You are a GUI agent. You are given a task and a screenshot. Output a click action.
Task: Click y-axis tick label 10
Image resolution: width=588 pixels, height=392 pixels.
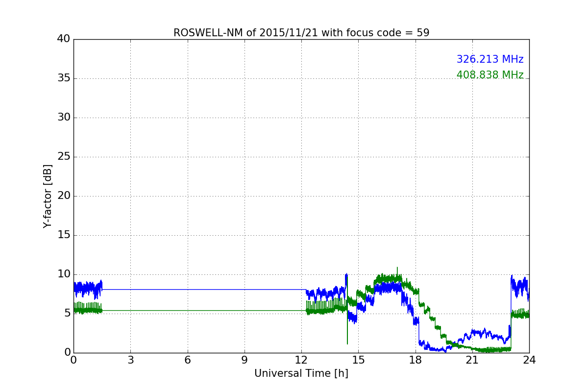click(x=64, y=274)
